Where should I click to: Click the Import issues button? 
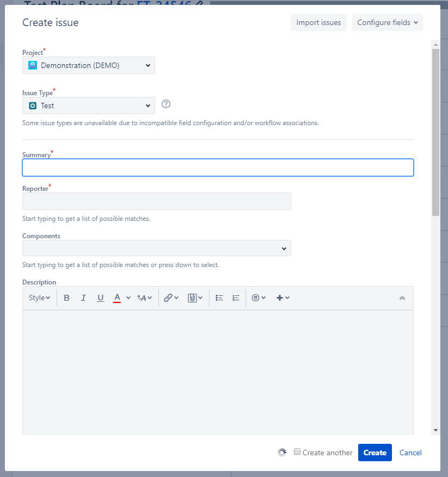click(318, 22)
